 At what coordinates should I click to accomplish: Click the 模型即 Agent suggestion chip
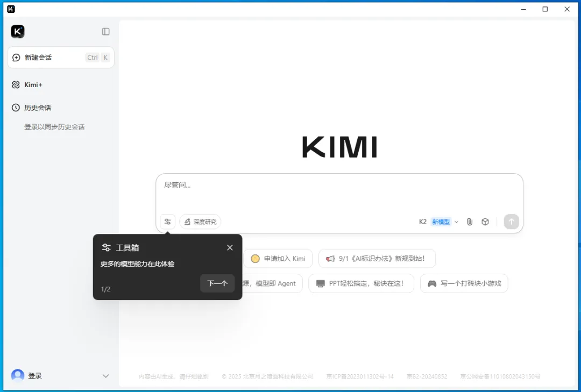click(x=272, y=283)
